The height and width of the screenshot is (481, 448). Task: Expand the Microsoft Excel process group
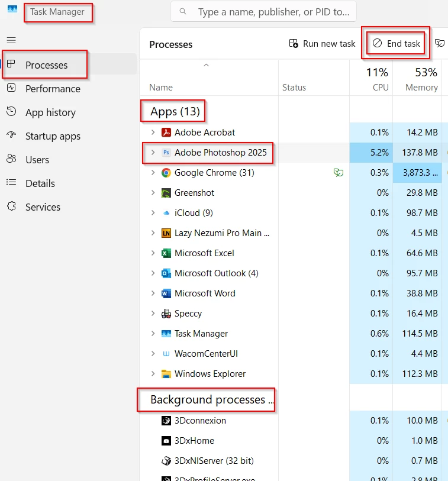point(153,253)
